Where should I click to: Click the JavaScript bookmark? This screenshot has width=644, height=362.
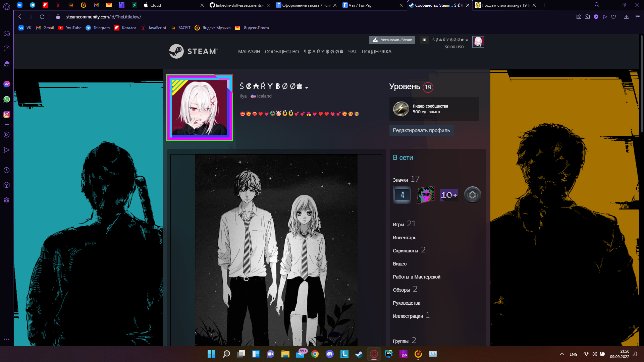pyautogui.click(x=154, y=28)
